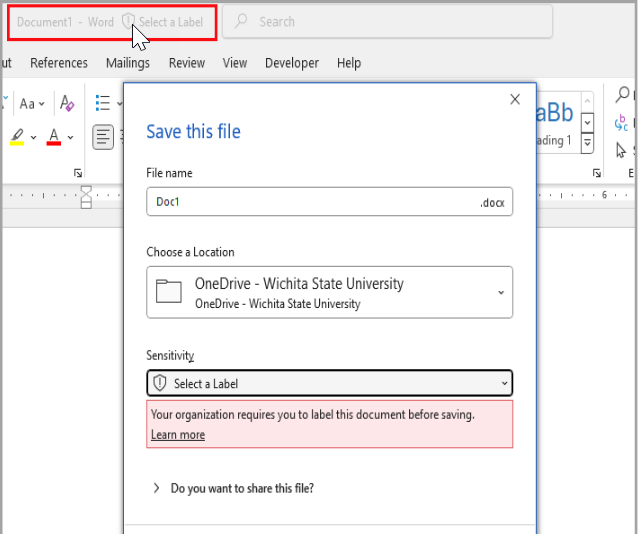Image resolution: width=638 pixels, height=534 pixels.
Task: Click the Select cursor icon in ribbon
Action: 621,150
